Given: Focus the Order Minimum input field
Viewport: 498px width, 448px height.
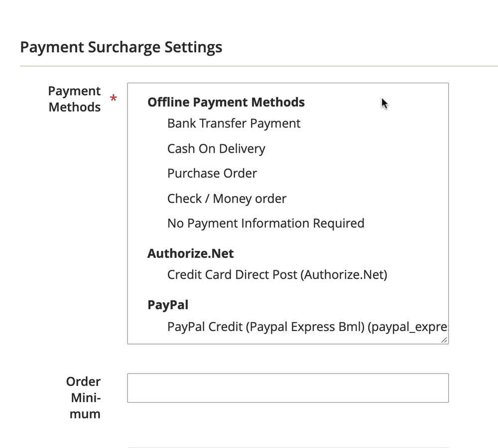Looking at the screenshot, I should pos(288,388).
